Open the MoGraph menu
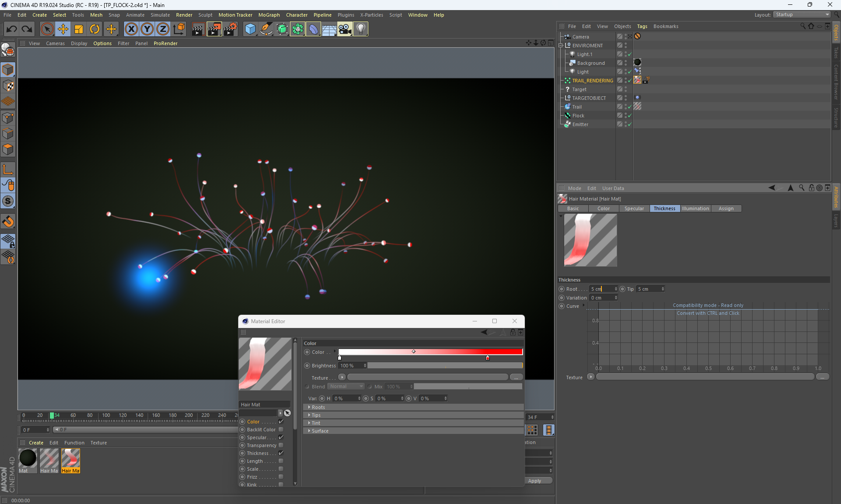Screen dimensions: 841x504 click(269, 15)
